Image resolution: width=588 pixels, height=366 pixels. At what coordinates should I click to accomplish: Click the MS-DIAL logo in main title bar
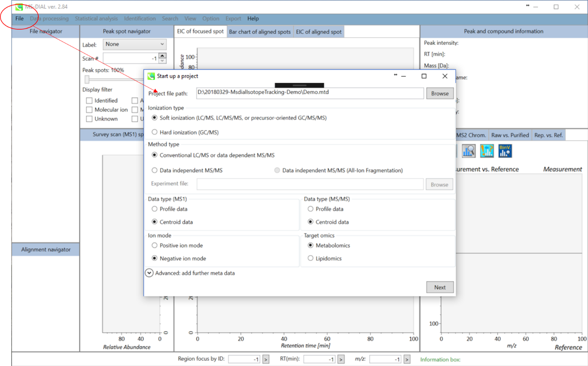pos(19,7)
